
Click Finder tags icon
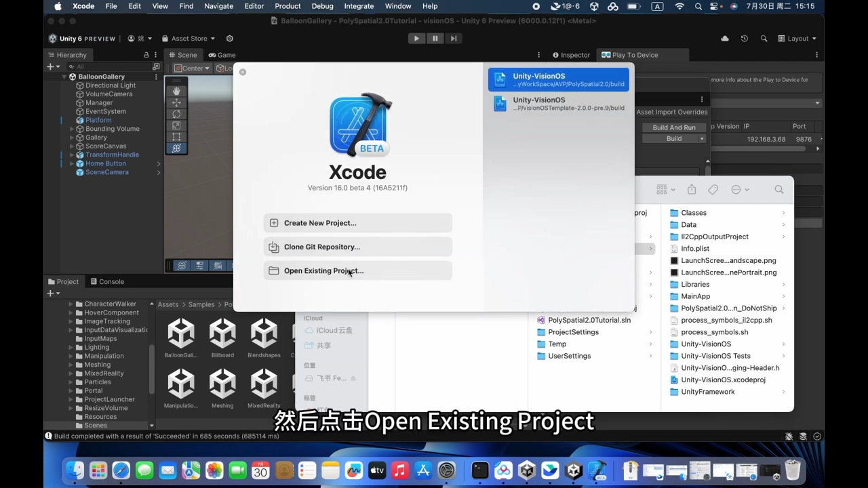(713, 190)
